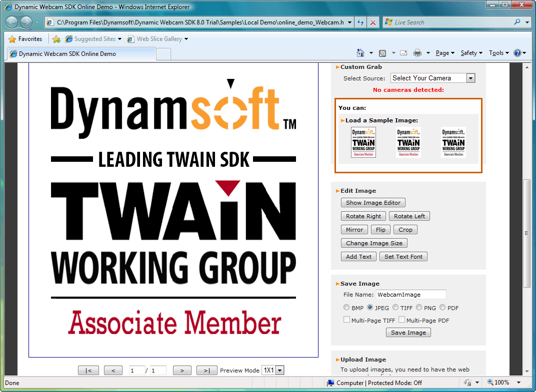The height and width of the screenshot is (392, 536).
Task: Click the vertical scrollbar thumb
Action: pyautogui.click(x=527, y=233)
